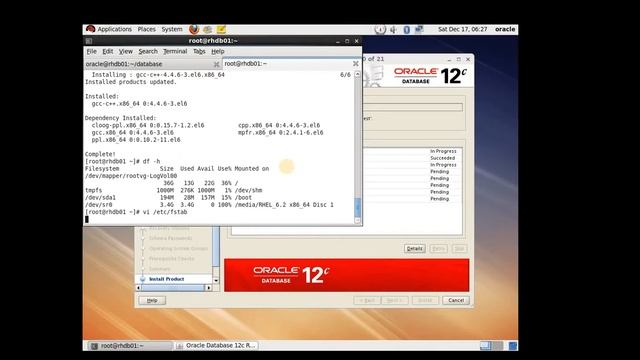Launch the mail client icon in the top panel
Screen dimensions: 640x360
[207, 29]
